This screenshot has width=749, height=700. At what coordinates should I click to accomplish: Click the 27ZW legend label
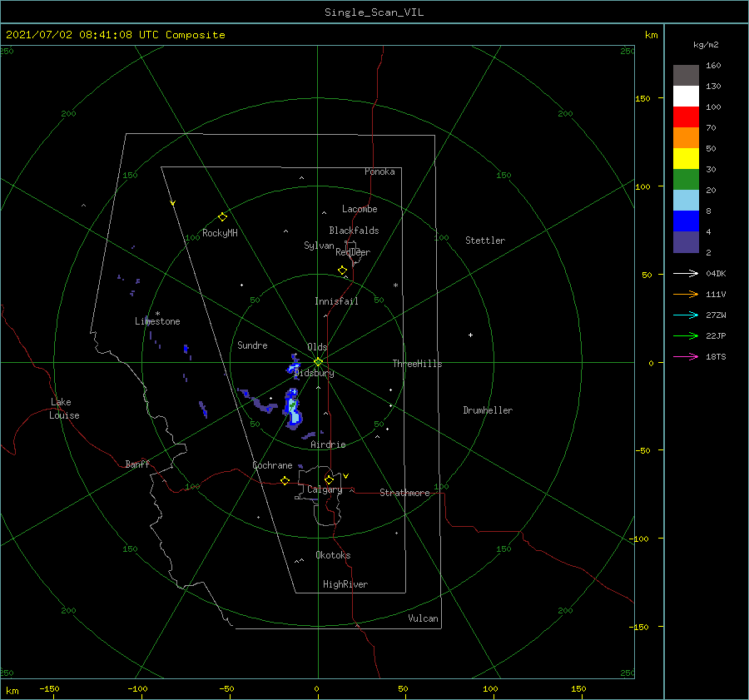(x=716, y=315)
